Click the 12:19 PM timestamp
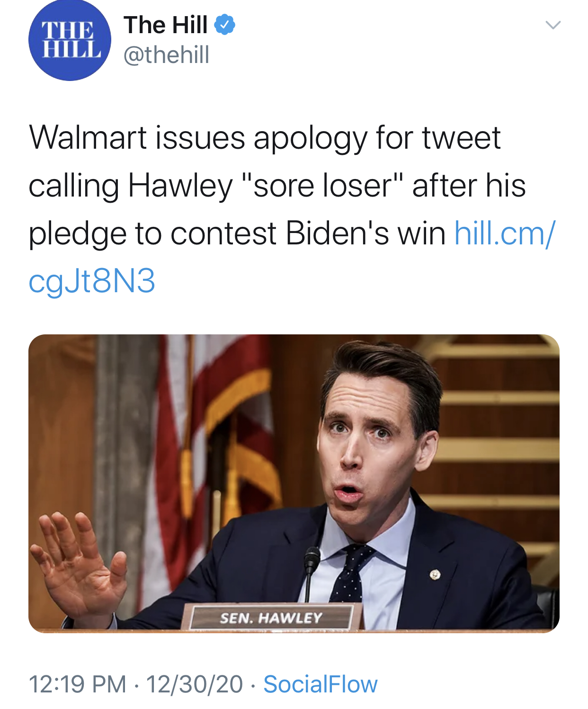Image resolution: width=588 pixels, height=709 pixels. pos(78,684)
